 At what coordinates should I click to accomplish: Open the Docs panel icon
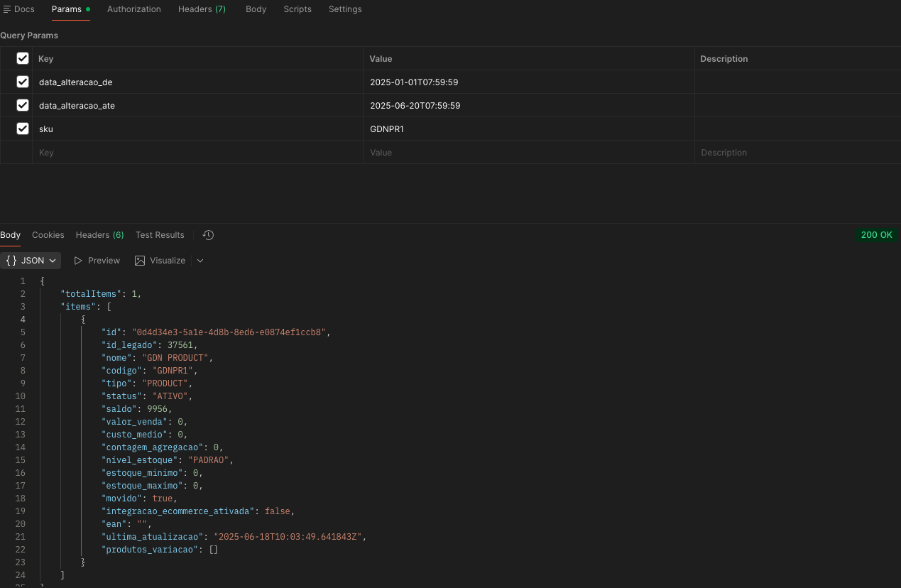click(x=6, y=9)
